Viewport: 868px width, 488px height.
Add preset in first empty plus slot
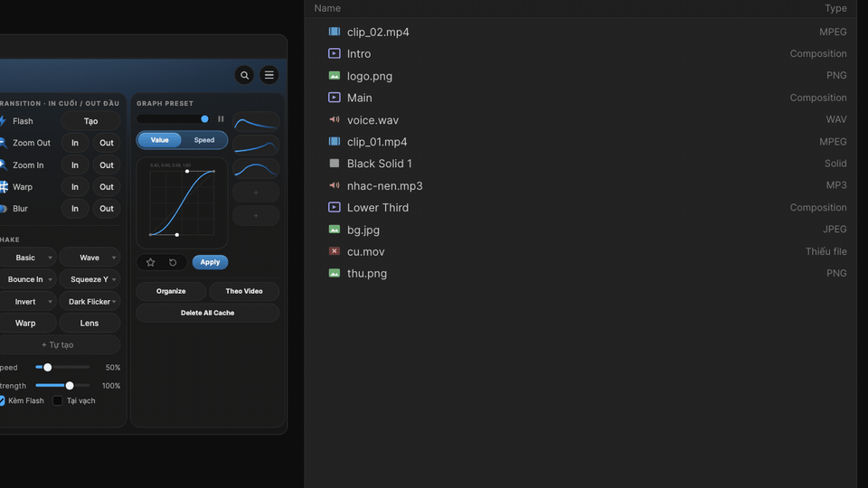(256, 192)
